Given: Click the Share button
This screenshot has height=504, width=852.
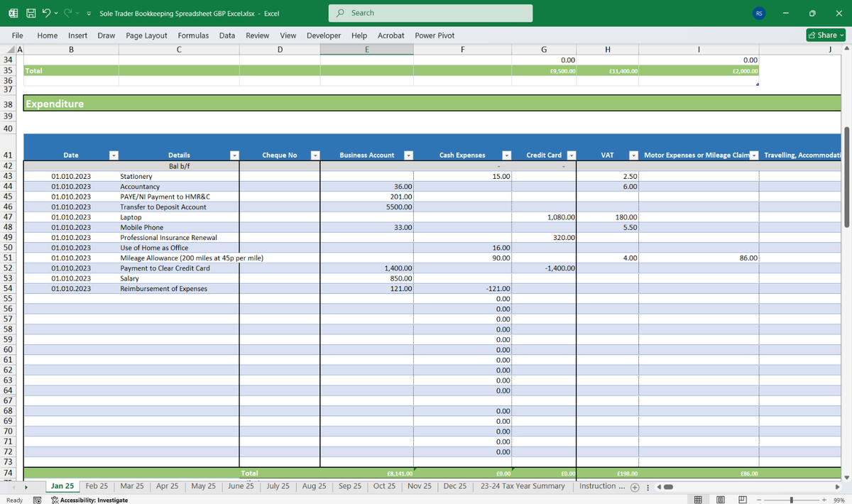Looking at the screenshot, I should (x=826, y=35).
